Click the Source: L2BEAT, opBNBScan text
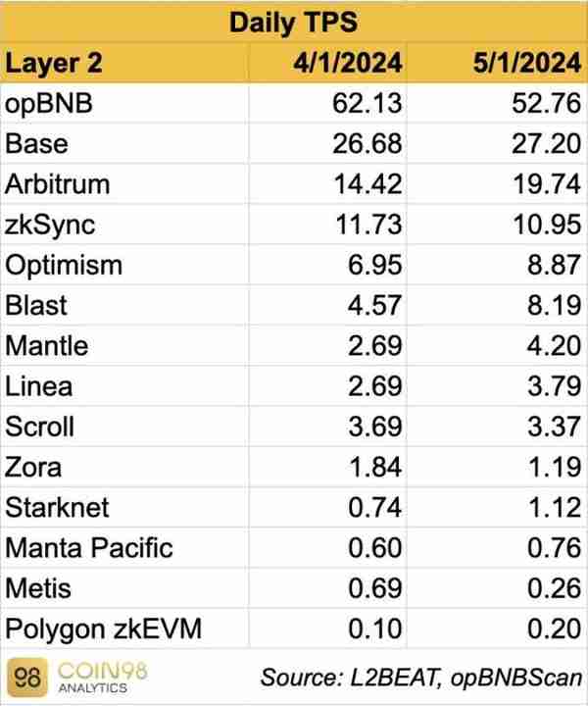The height and width of the screenshot is (706, 588). [x=421, y=678]
